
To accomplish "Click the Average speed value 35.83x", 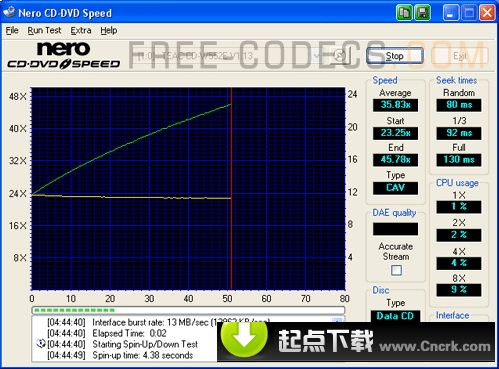I will click(x=395, y=105).
